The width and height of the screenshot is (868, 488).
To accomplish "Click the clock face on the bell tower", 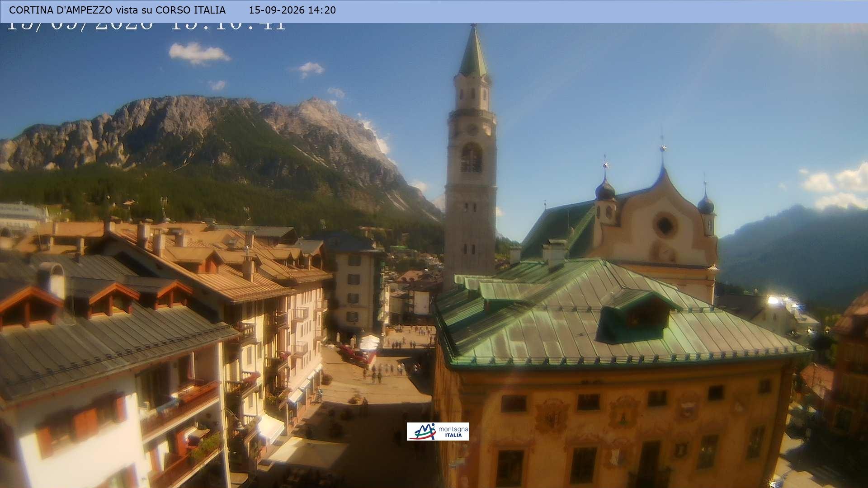I will pos(472,130).
